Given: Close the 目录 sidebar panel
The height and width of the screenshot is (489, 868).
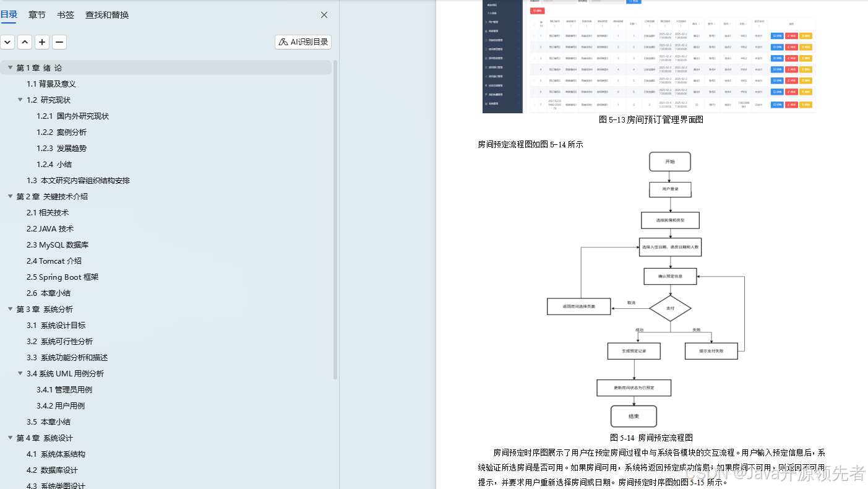Looking at the screenshot, I should pyautogui.click(x=324, y=14).
